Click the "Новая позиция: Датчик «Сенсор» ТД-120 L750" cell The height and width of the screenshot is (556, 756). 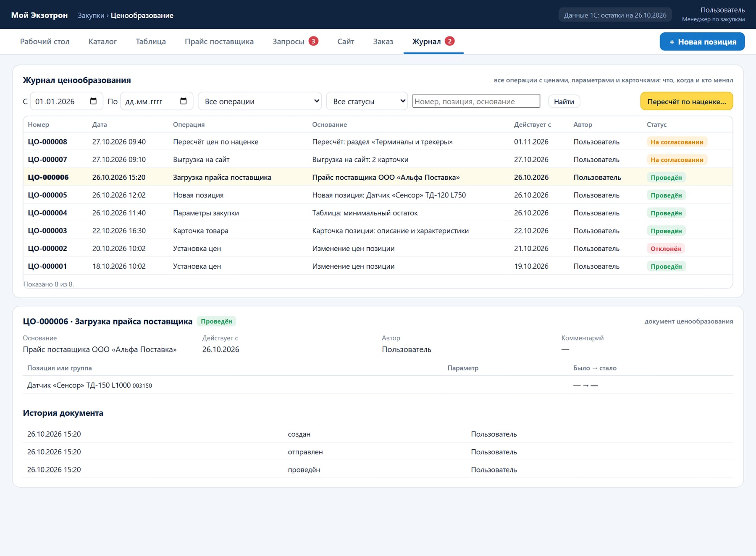(389, 195)
